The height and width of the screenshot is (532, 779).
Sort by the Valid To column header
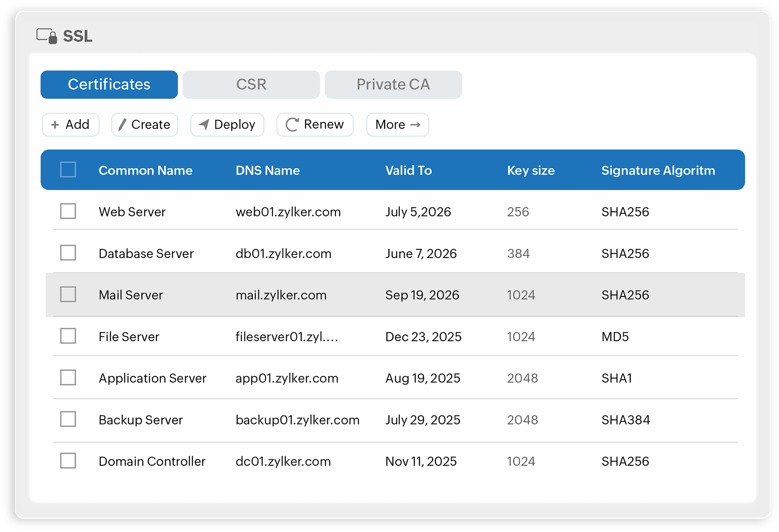tap(409, 170)
